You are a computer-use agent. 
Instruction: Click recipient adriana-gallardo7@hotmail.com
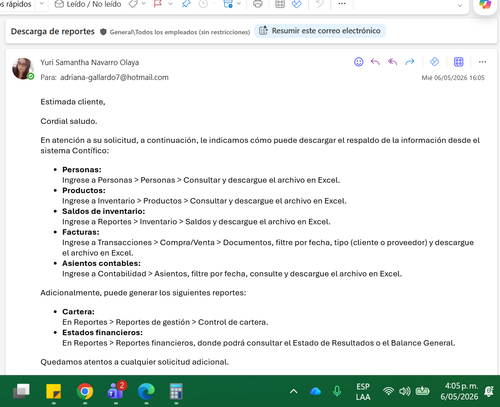114,77
